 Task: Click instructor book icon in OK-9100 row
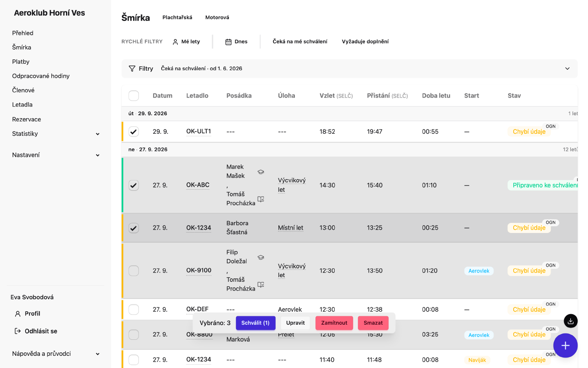pyautogui.click(x=261, y=284)
